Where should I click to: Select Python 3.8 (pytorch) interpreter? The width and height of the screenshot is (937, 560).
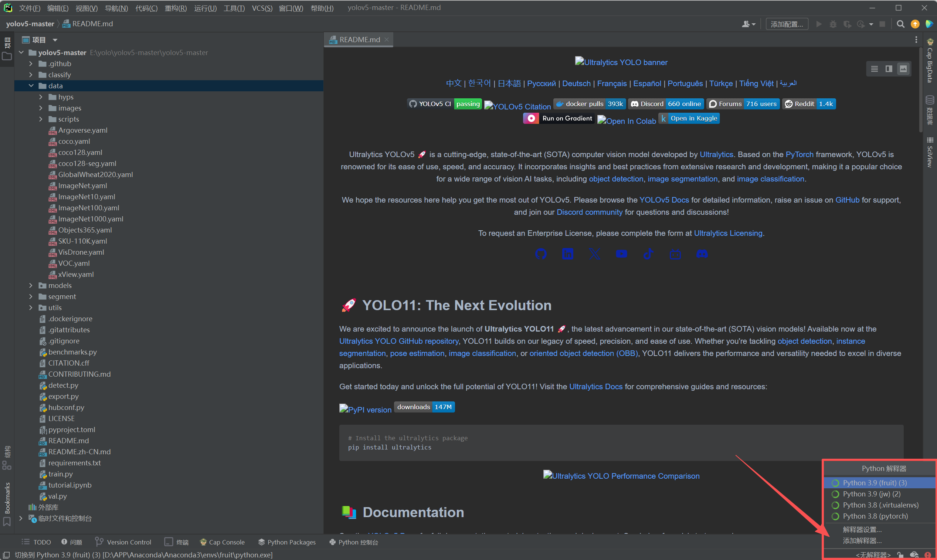pos(875,516)
